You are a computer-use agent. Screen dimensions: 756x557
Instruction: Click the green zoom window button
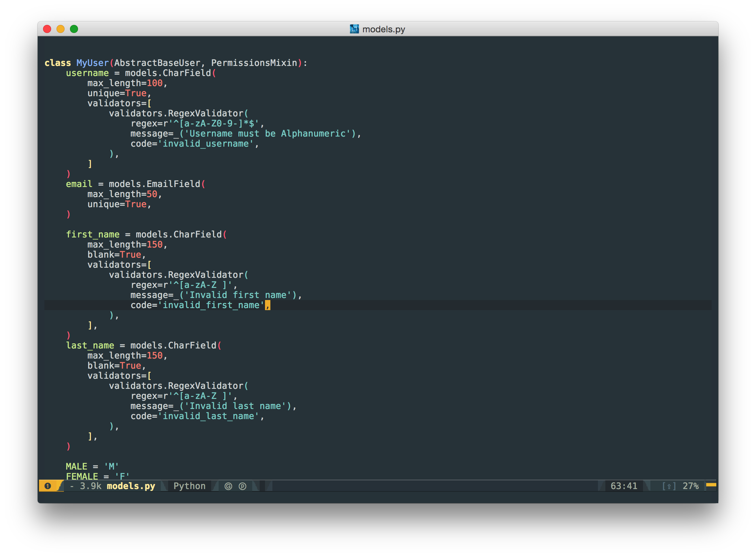click(x=74, y=29)
